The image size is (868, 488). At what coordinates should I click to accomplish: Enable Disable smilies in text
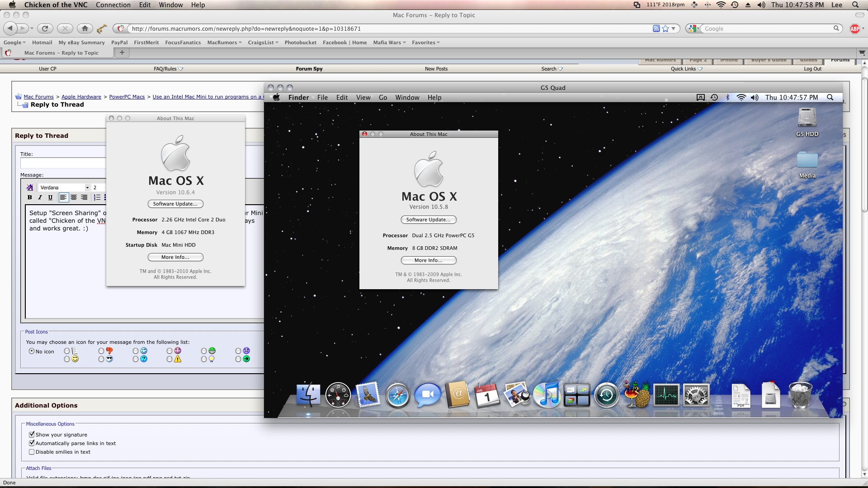click(32, 451)
